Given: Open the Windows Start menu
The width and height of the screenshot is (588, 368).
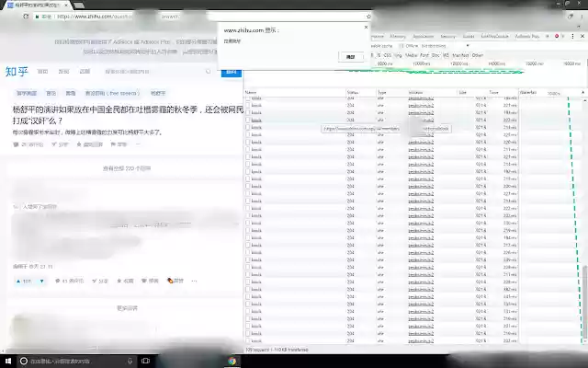Looking at the screenshot, I should pos(8,362).
